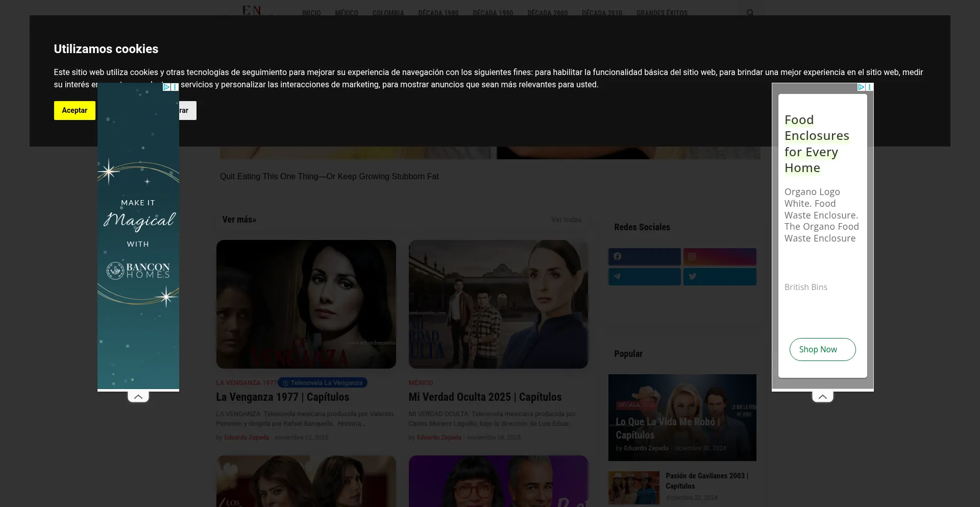
Task: Collapse the left Bancon Homes ad panel
Action: [x=138, y=397]
